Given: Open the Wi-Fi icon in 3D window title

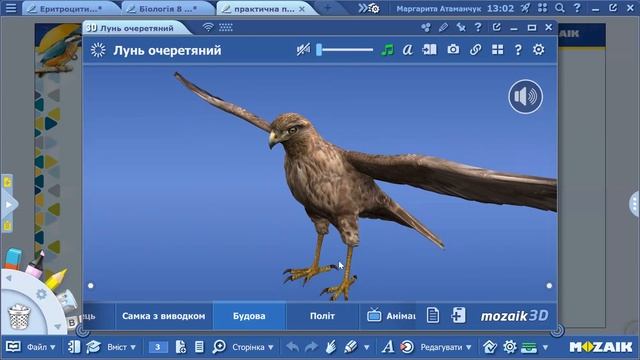Looking at the screenshot, I should click(208, 27).
